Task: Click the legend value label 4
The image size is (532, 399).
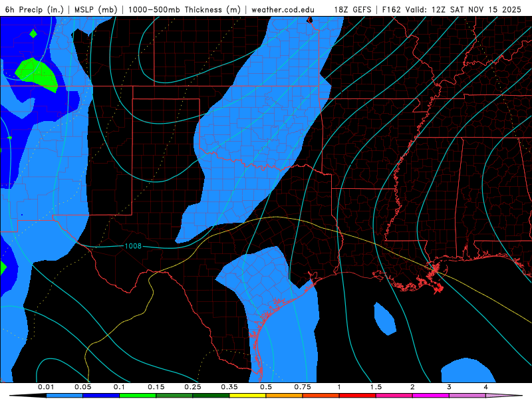Action: 486,387
